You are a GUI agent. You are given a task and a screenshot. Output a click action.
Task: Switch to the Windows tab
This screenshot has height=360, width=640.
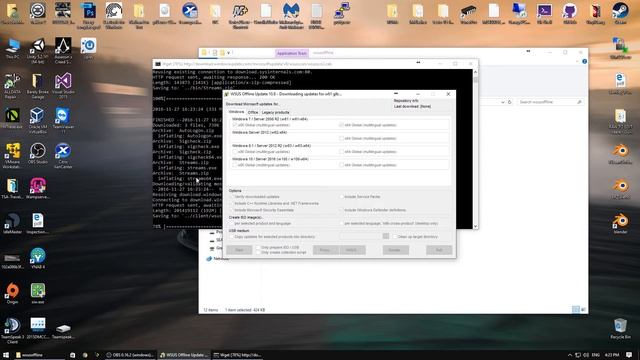(236, 112)
